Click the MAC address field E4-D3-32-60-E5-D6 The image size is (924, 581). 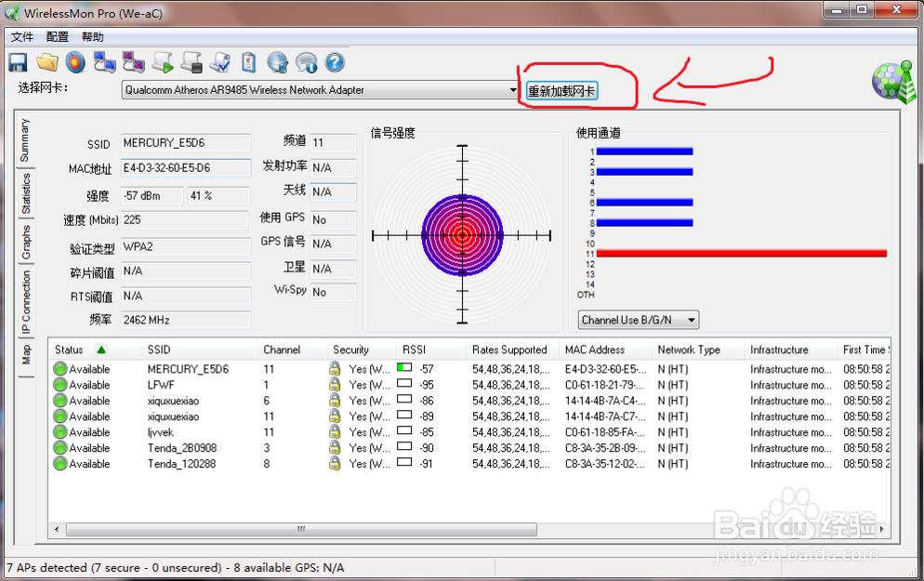186,168
